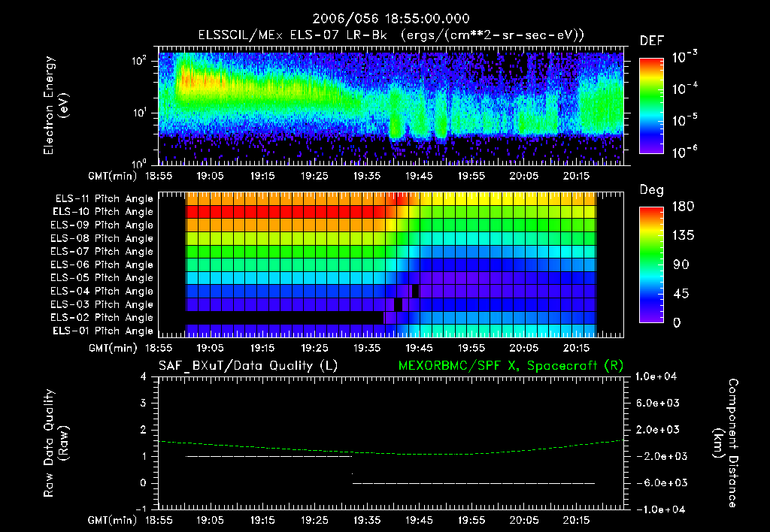Click the 19:05 tick label under the spectrogram

(x=211, y=176)
